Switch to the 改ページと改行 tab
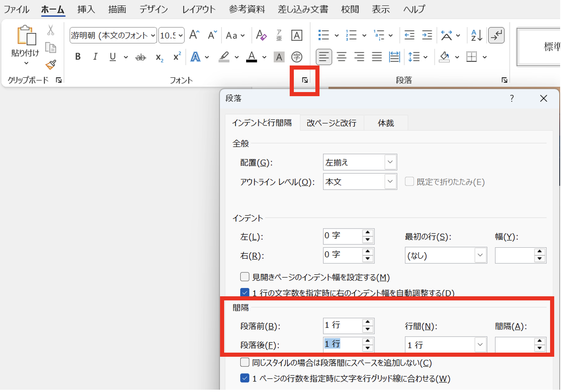 click(331, 123)
